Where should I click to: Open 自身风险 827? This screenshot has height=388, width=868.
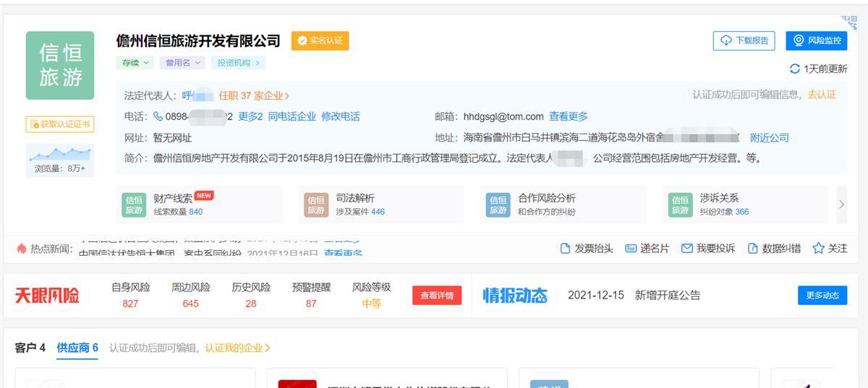click(x=130, y=295)
